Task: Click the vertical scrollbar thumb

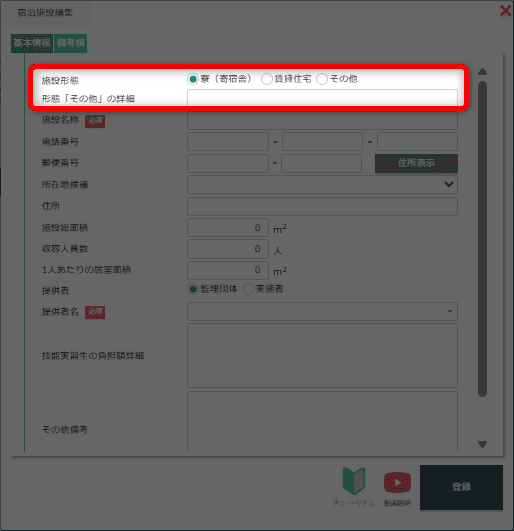Action: point(483,239)
